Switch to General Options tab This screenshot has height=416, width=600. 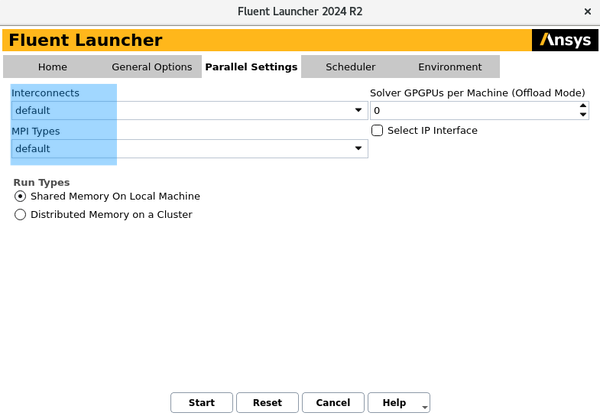point(151,67)
